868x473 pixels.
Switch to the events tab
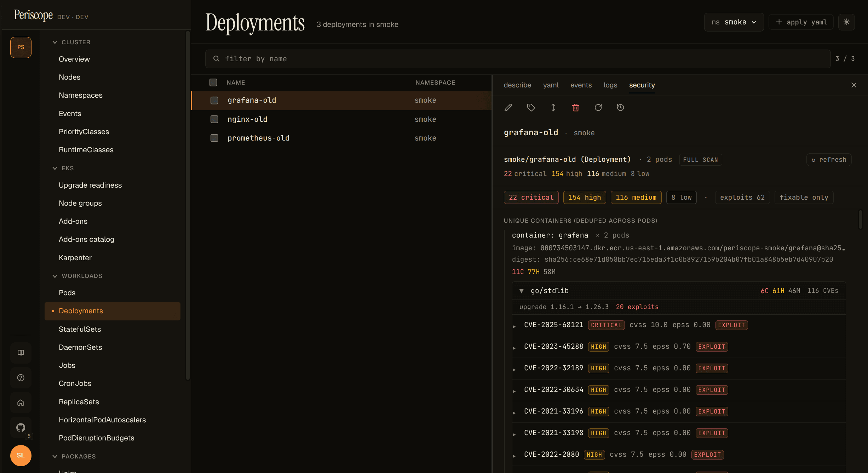(x=581, y=85)
